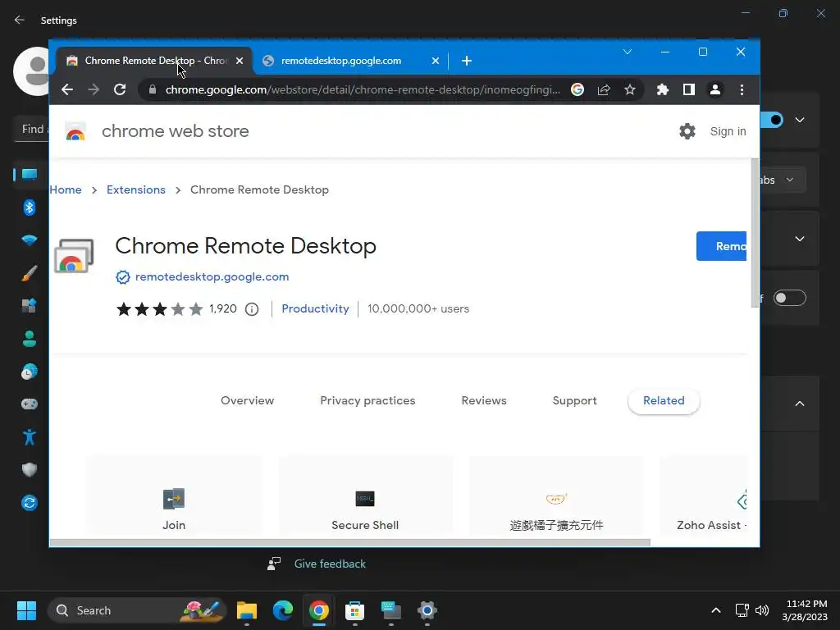The image size is (840, 630).
Task: Open Chrome's three-dot menu
Action: click(742, 89)
